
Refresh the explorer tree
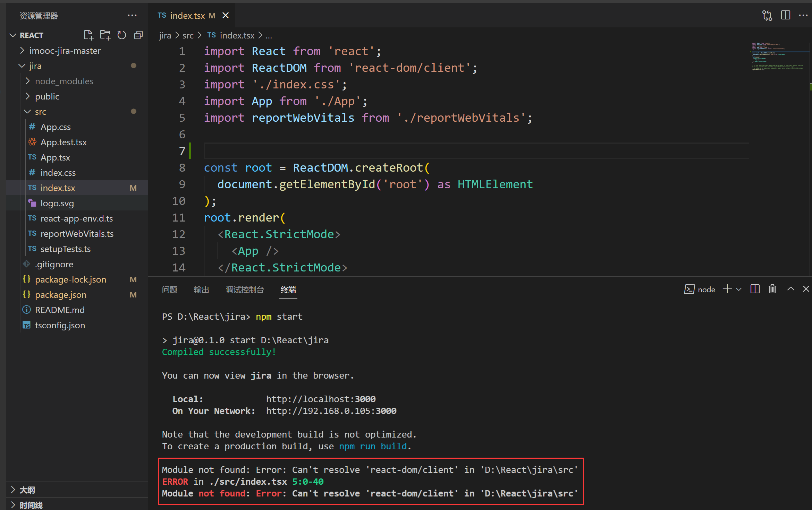122,35
